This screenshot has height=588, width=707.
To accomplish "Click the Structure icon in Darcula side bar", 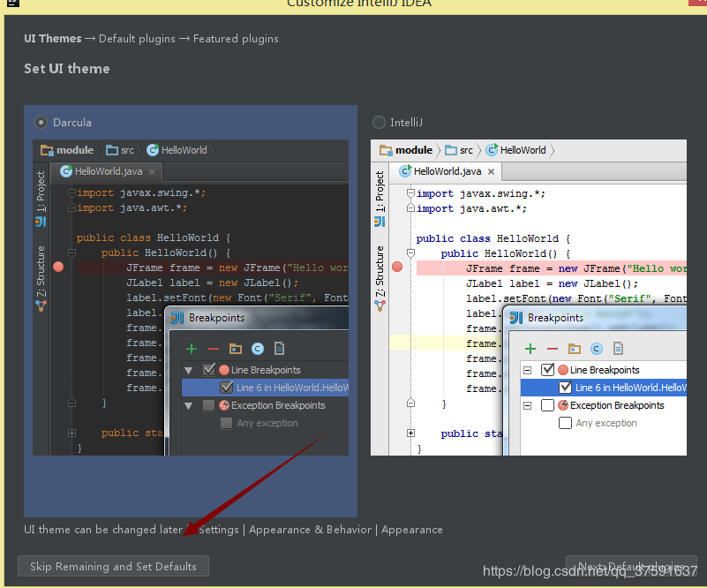I will pyautogui.click(x=41, y=306).
